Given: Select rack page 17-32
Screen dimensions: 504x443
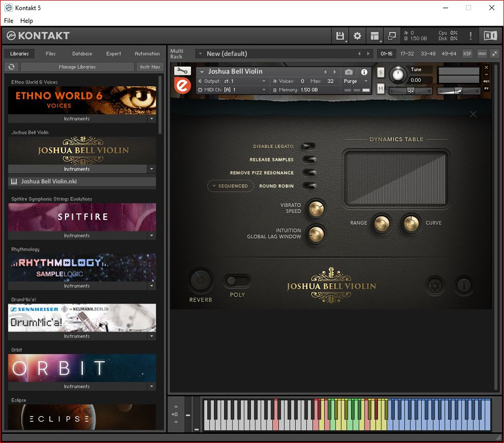Looking at the screenshot, I should [x=407, y=54].
